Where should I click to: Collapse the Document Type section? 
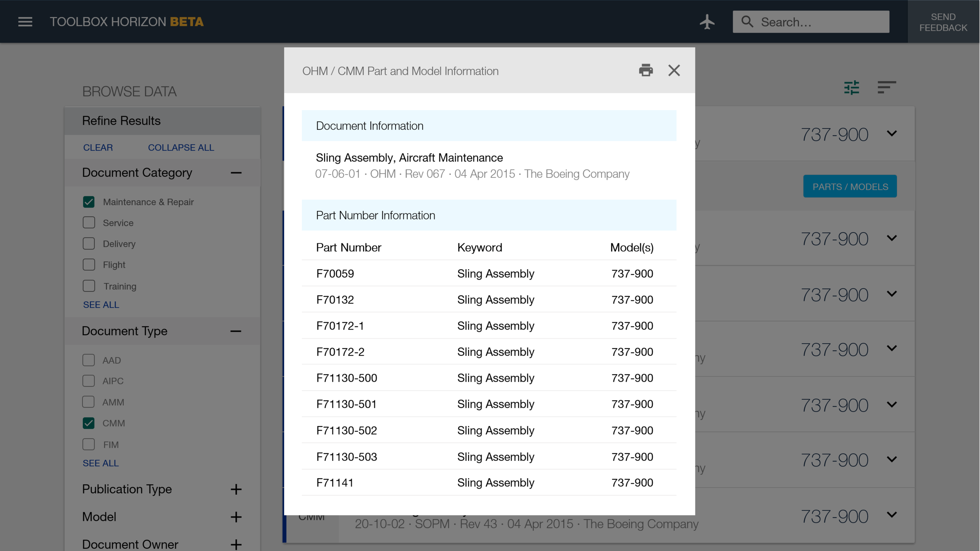(236, 331)
